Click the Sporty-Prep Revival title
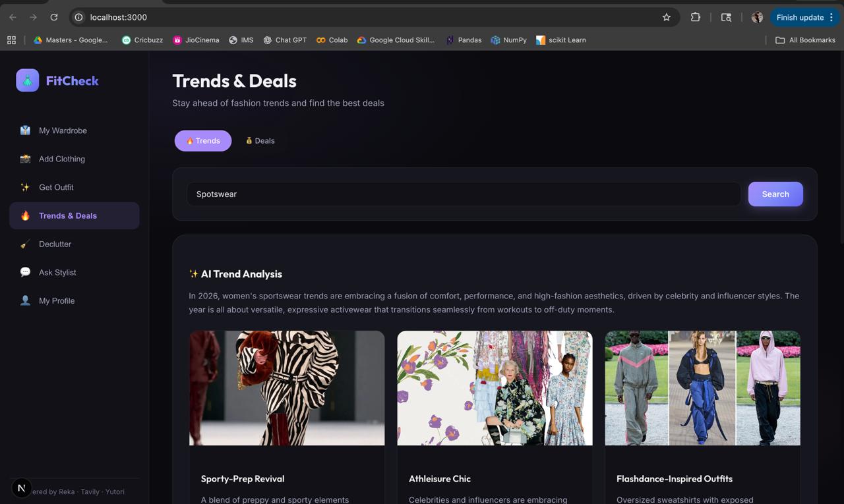Image resolution: width=844 pixels, height=504 pixels. point(243,479)
